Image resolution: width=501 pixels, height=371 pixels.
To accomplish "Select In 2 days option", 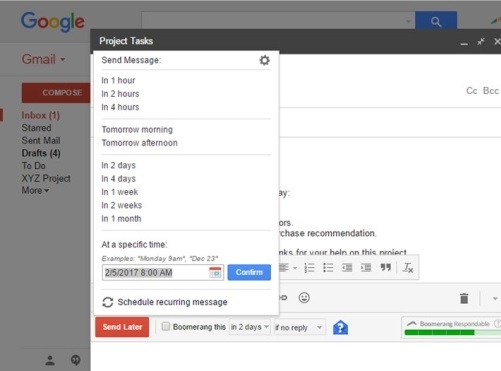I will tap(119, 165).
